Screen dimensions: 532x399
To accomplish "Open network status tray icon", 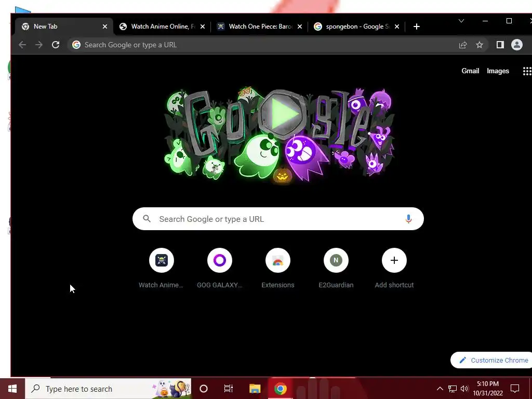I will (x=453, y=389).
